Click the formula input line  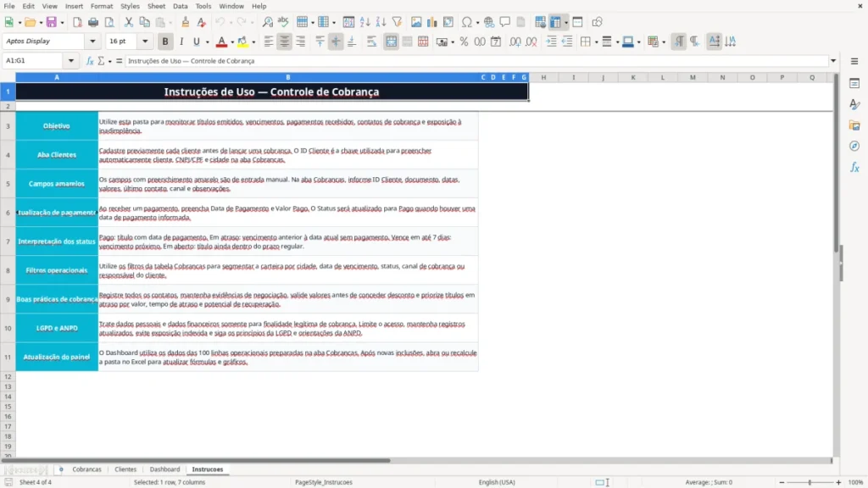476,61
